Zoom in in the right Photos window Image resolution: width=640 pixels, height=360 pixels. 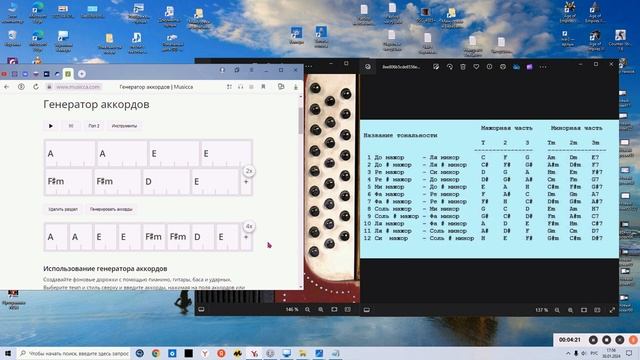point(570,310)
